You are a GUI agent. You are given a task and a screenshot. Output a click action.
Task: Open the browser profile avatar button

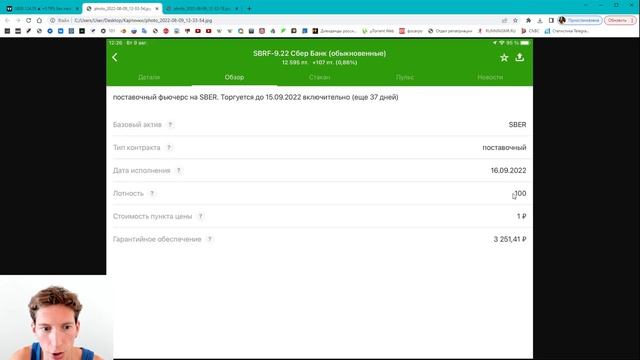pos(580,20)
